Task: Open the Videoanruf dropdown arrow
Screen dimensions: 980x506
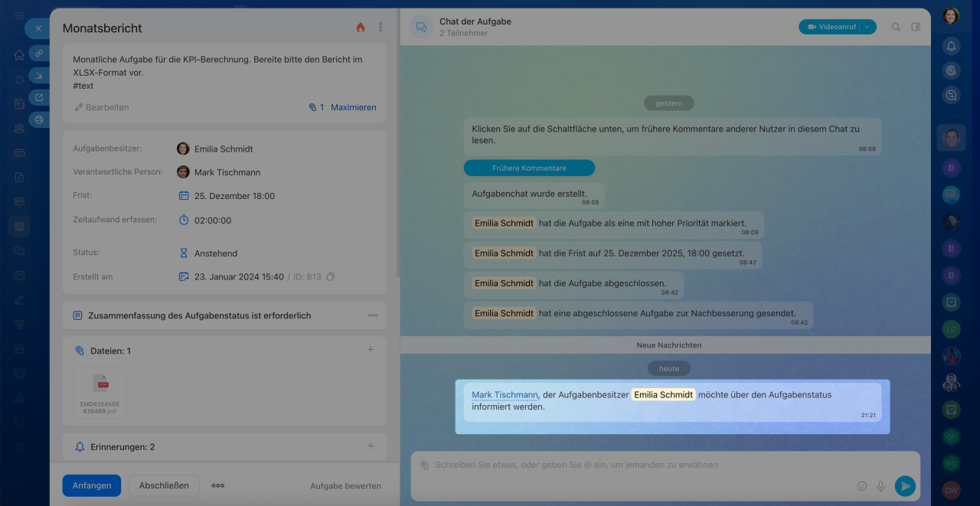Action: pos(867,27)
